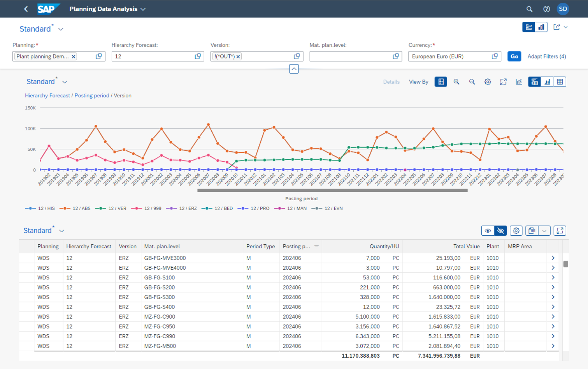Open table settings gear
This screenshot has height=369, width=588.
pyautogui.click(x=516, y=231)
